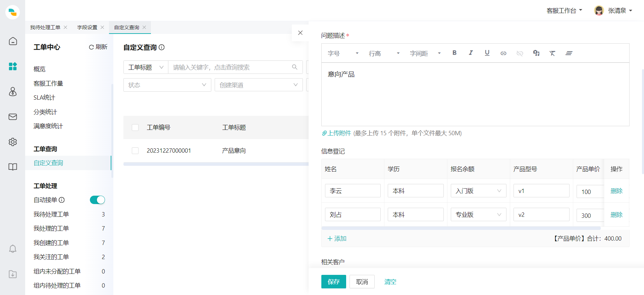Screen dimensions: 644x295
Task: Open the ticket center grid icon
Action: (x=13, y=66)
